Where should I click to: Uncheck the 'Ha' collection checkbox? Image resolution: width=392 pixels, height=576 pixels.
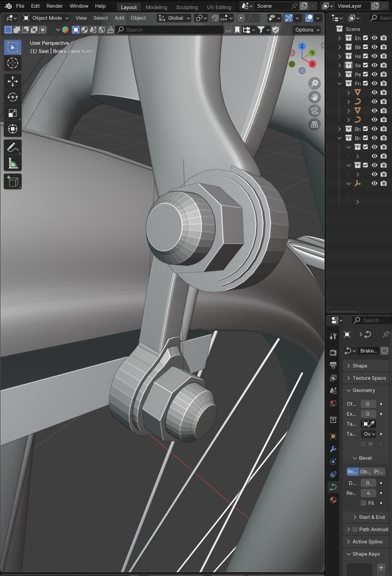click(366, 56)
